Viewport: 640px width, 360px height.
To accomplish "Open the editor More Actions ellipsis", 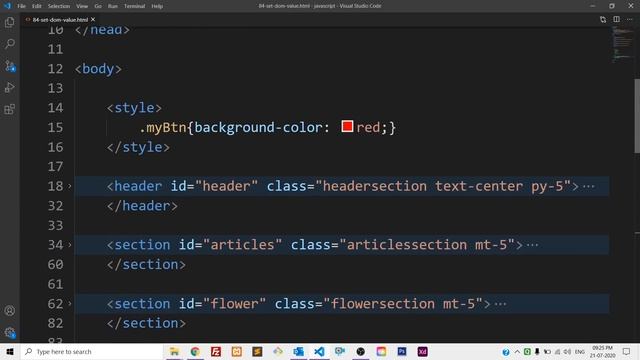I will click(629, 19).
